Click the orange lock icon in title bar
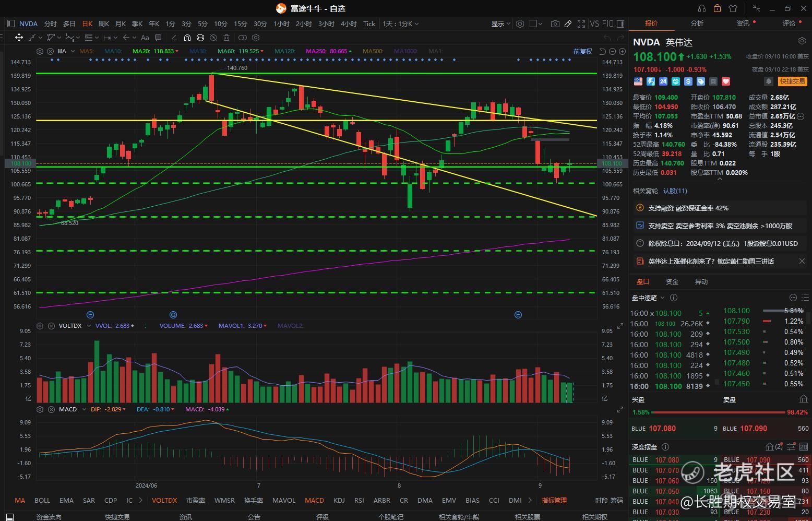Viewport: 812px width, 521px height. point(717,8)
